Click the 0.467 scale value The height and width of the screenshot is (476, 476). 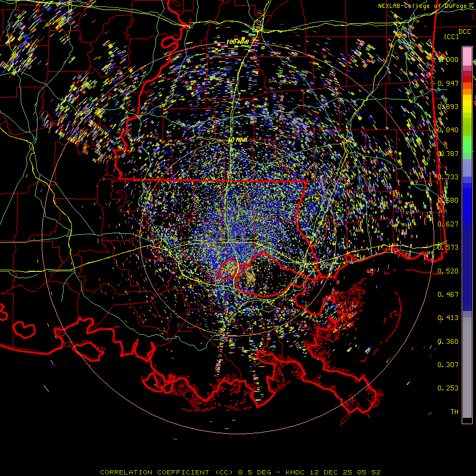(x=448, y=295)
